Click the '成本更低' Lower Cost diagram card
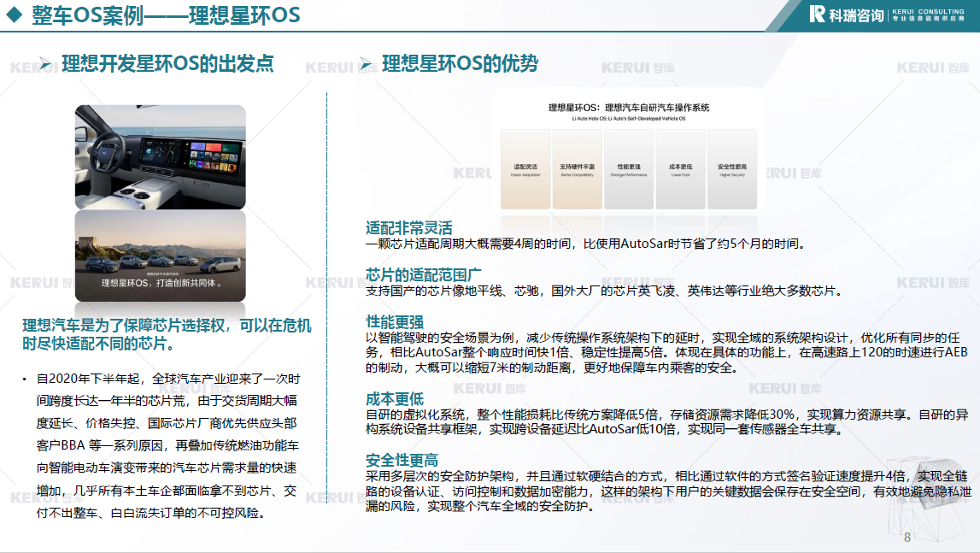 click(x=681, y=169)
